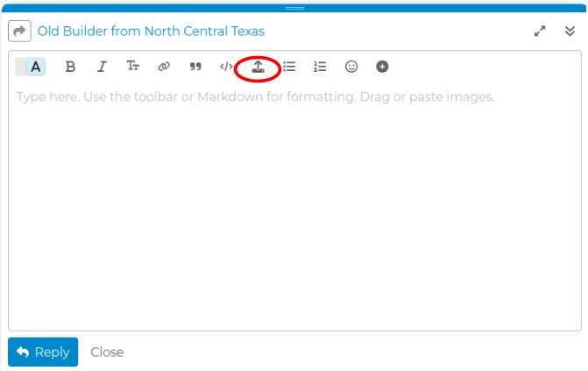Submit the post with Reply button
This screenshot has height=371, width=588.
(43, 352)
